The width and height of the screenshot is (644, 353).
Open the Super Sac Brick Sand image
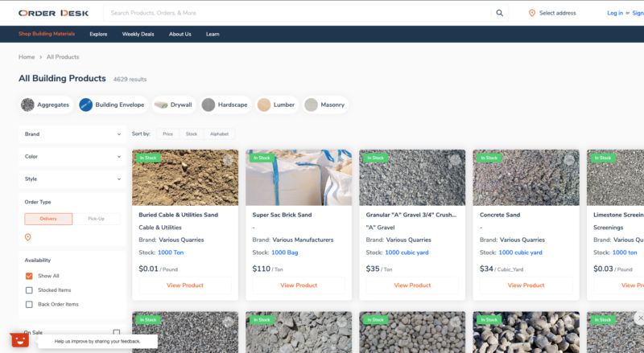pos(299,178)
